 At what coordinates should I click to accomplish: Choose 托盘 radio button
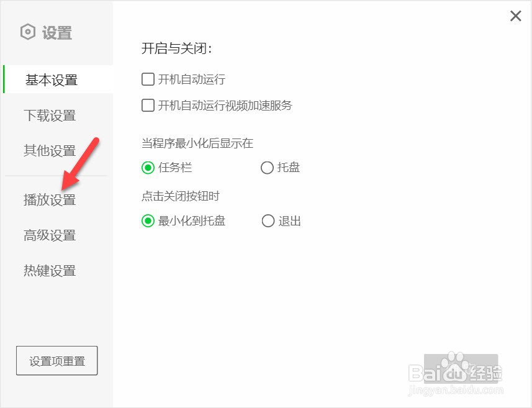click(x=267, y=167)
